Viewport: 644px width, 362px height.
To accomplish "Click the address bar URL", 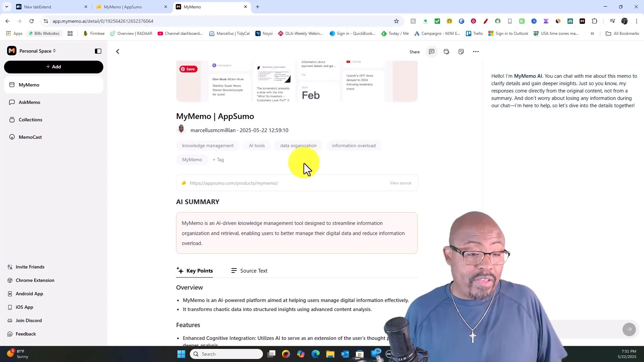I will (x=103, y=21).
